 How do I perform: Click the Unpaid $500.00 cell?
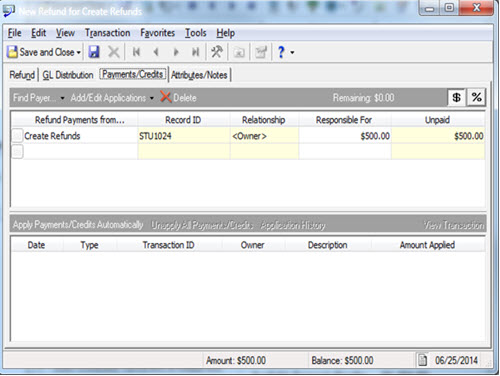[x=438, y=136]
